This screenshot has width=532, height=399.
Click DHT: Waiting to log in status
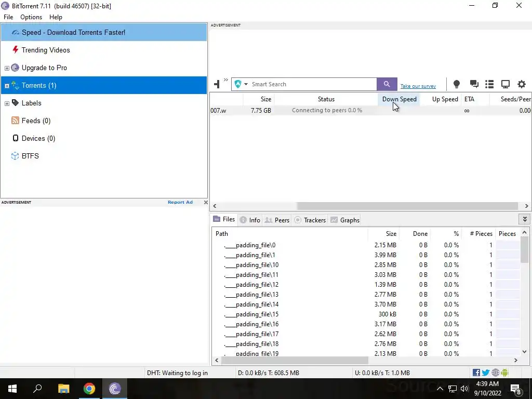point(177,373)
